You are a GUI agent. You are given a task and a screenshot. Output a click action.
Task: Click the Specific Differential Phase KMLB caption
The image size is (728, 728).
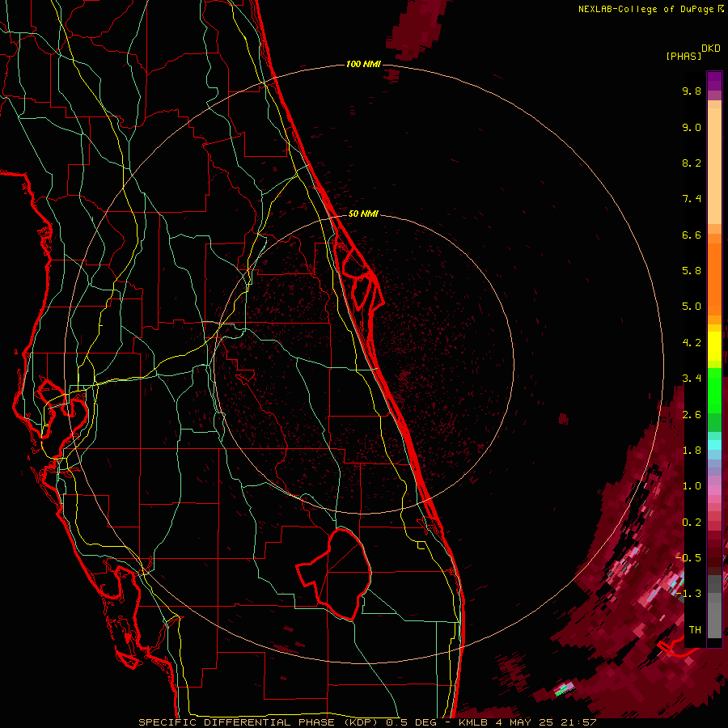367,722
